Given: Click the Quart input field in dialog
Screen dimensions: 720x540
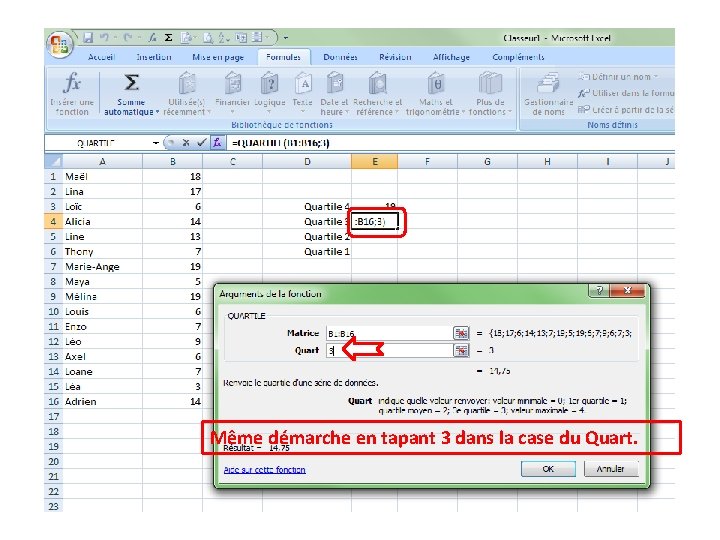Looking at the screenshot, I should [388, 350].
